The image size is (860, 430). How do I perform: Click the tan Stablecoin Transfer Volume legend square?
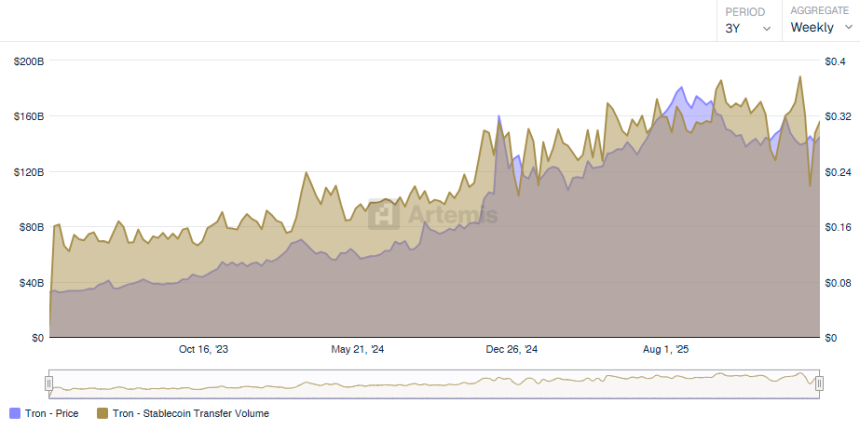(x=102, y=413)
